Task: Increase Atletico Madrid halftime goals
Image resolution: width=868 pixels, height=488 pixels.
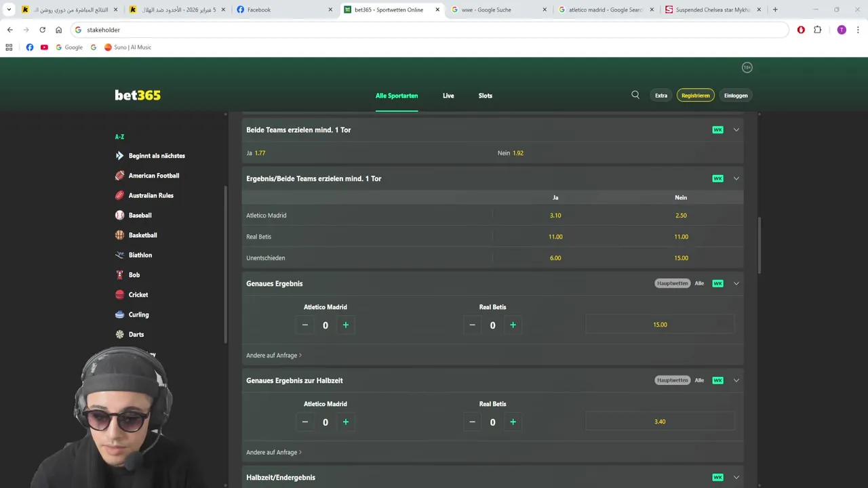Action: tap(346, 422)
